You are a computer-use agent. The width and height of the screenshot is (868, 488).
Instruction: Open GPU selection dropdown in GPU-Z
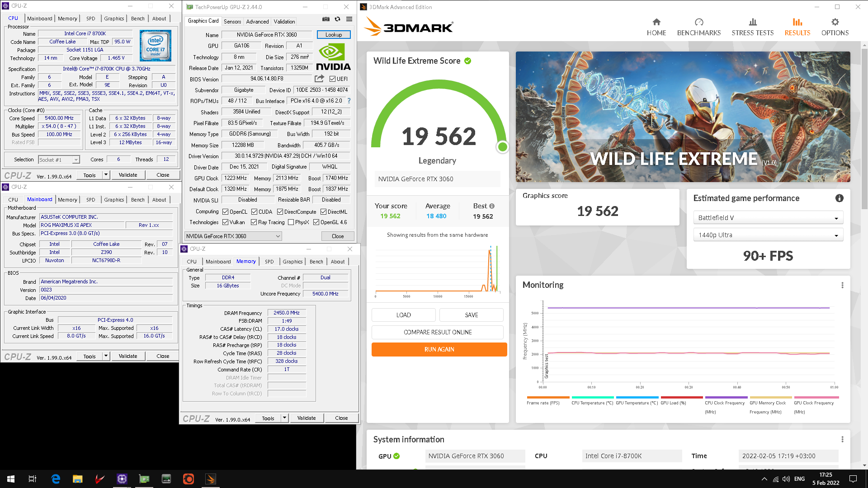click(233, 236)
